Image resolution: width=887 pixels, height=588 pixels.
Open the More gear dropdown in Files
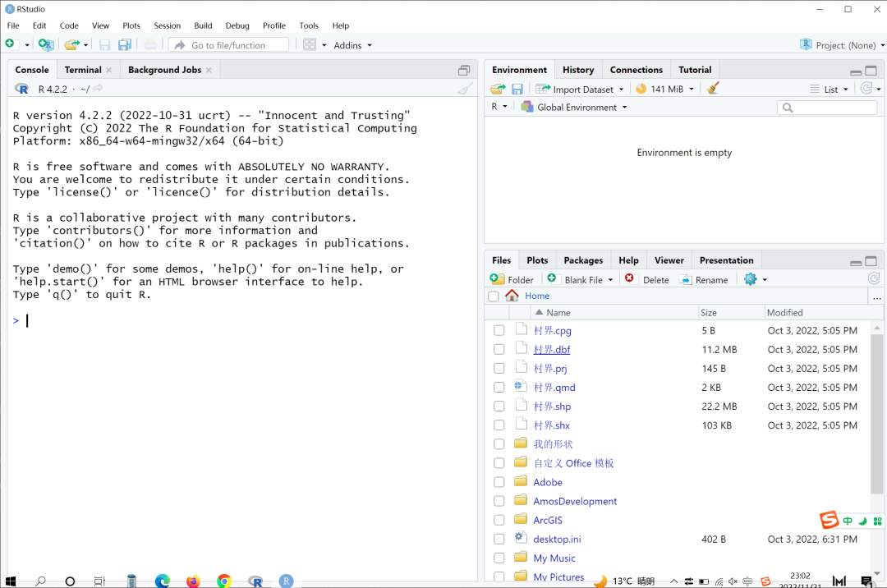point(756,278)
